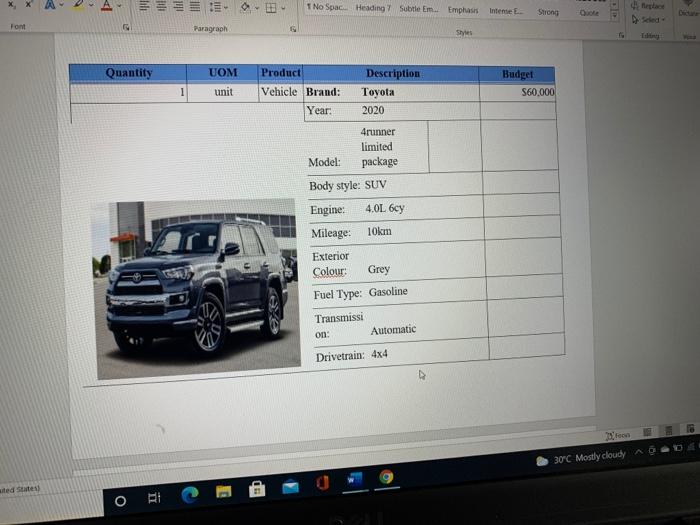Align text right
Screen dimensions: 700x525
tap(178, 6)
